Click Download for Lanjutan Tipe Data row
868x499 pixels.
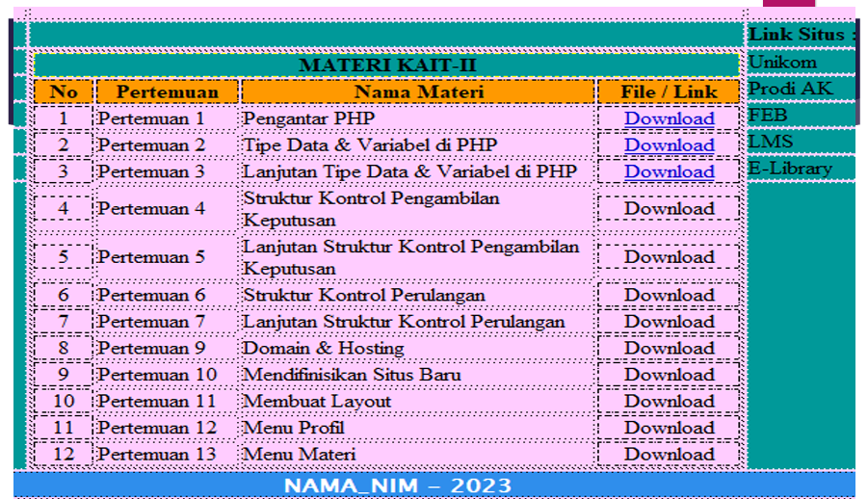coord(669,171)
